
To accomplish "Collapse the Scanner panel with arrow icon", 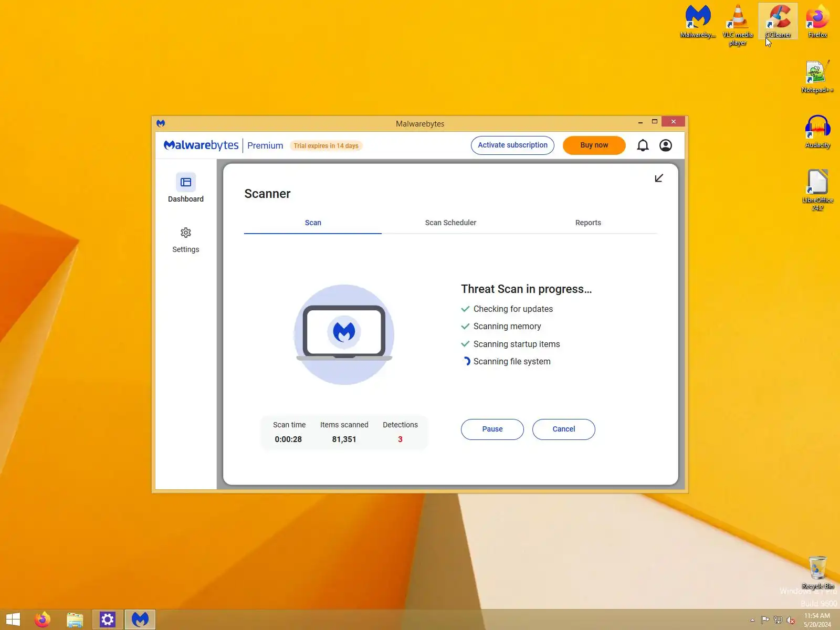I will [x=659, y=178].
